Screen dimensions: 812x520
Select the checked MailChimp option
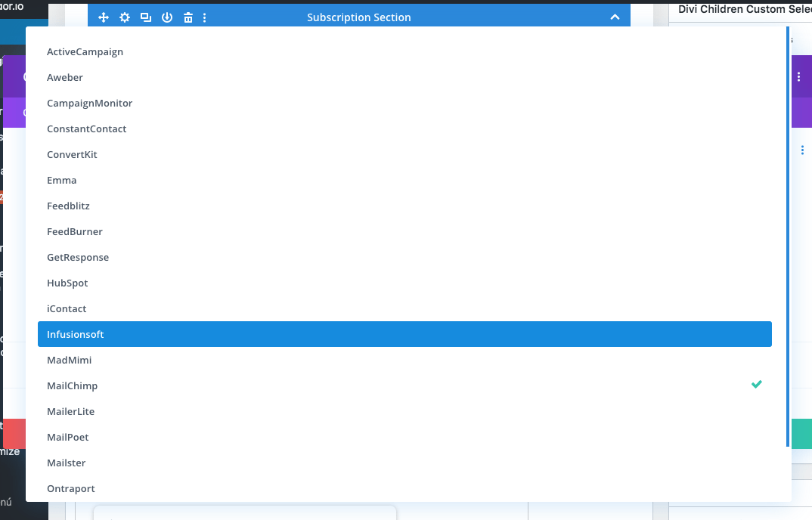coord(404,386)
